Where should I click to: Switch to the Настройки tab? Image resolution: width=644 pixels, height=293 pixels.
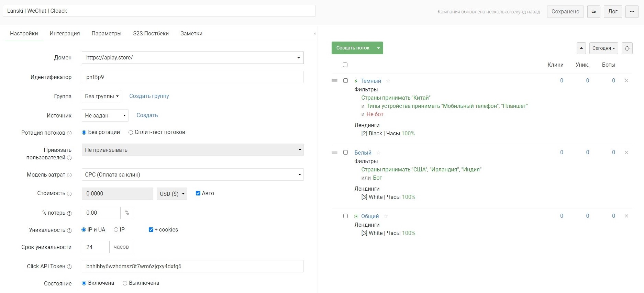(24, 34)
